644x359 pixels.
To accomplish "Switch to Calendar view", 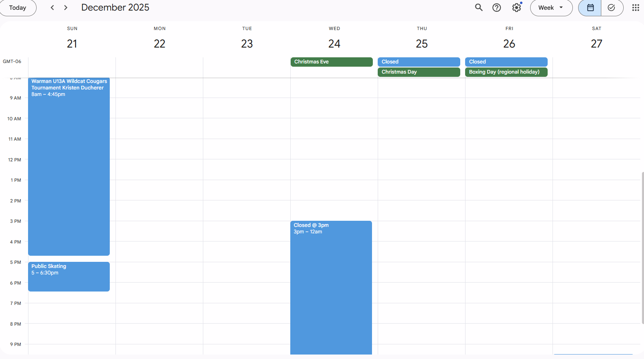I will tap(590, 8).
